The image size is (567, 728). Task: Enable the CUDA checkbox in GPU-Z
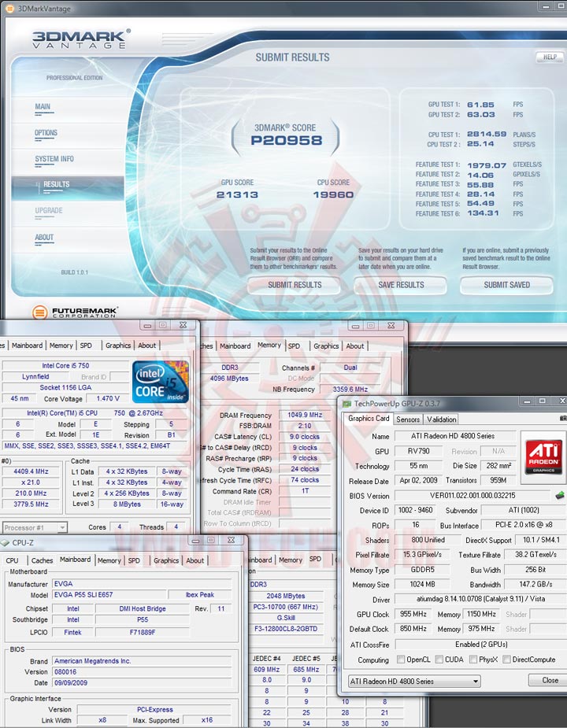pos(439,660)
